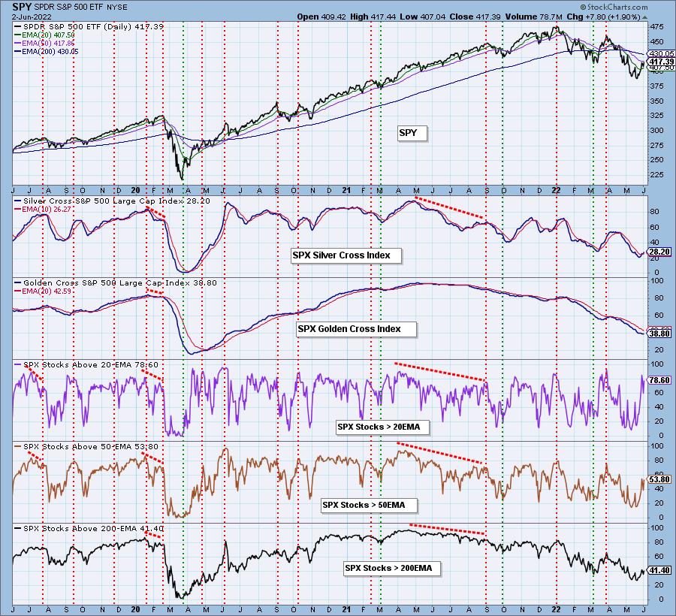The height and width of the screenshot is (616, 676).
Task: Click the 28.20 value tag
Action: coord(660,252)
